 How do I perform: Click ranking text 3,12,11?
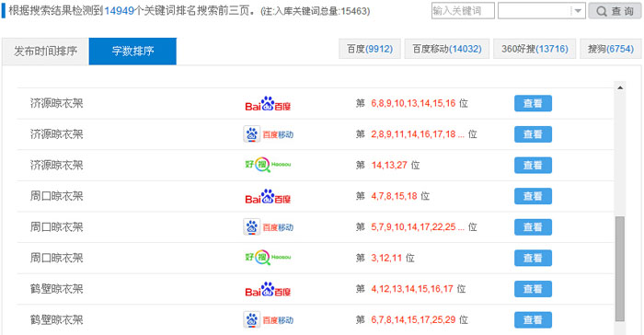pos(386,258)
